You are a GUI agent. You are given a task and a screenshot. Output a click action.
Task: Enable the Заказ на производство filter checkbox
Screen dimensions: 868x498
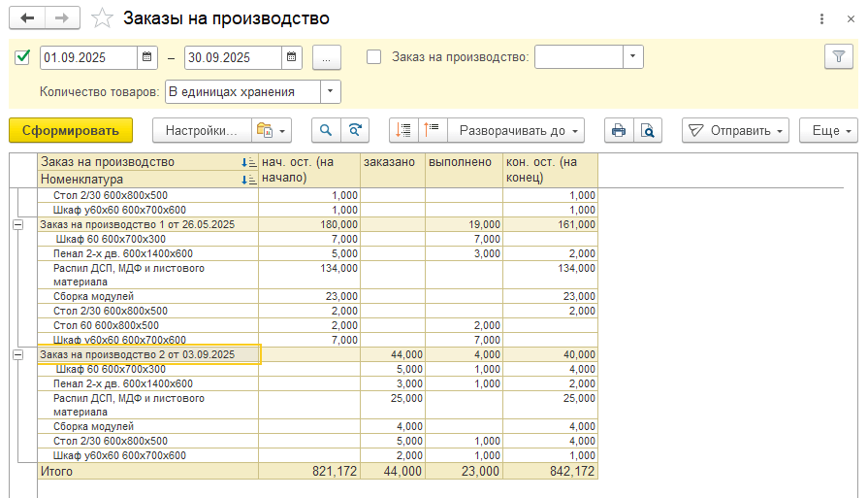click(x=374, y=57)
